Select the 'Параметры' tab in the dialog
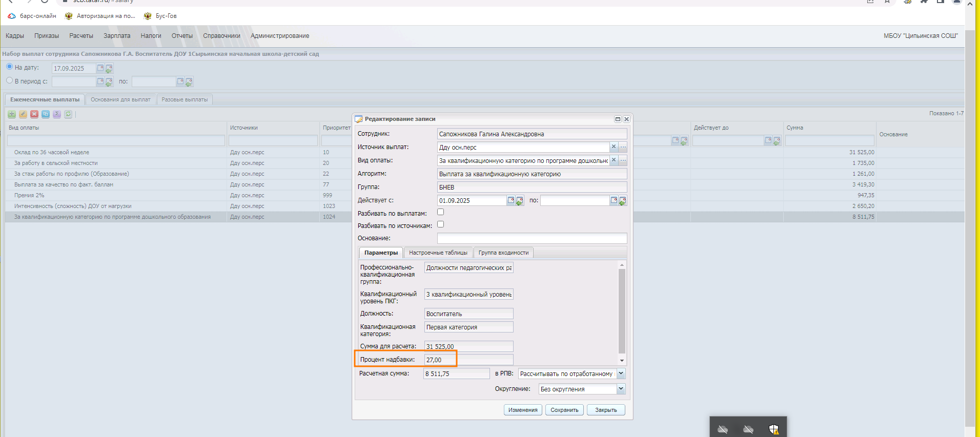Viewport: 980px width, 437px height. tap(381, 253)
